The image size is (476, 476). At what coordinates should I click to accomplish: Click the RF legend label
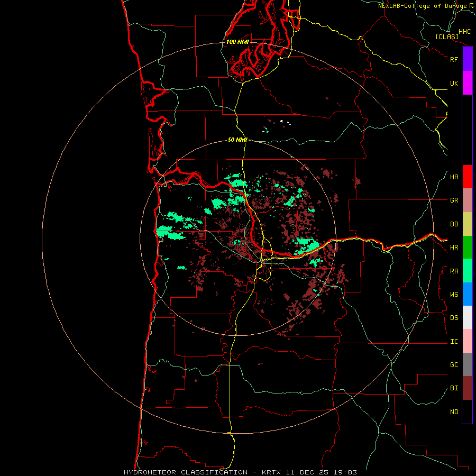coord(454,59)
